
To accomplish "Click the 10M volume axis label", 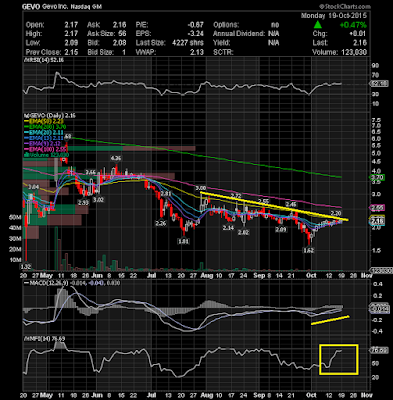I will [15, 260].
